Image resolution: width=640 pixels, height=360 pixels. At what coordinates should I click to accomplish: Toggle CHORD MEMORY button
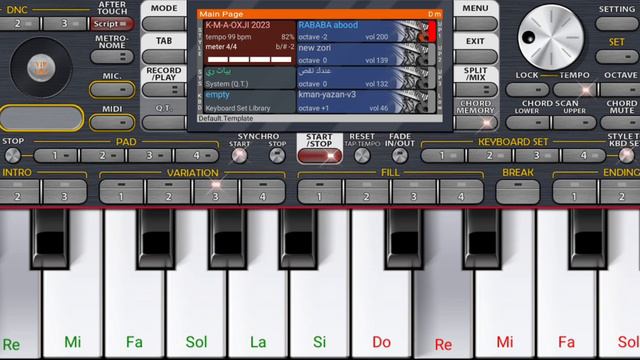[476, 122]
